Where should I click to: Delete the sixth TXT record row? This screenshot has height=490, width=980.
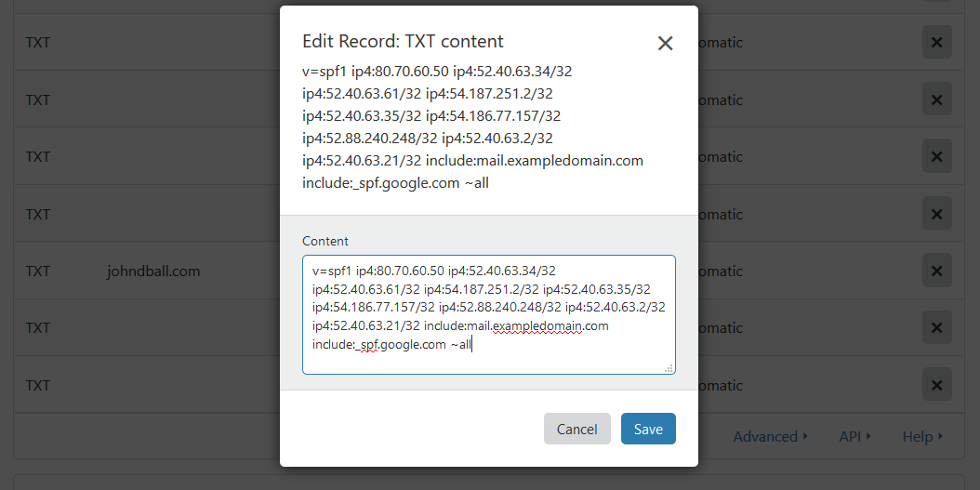coord(937,327)
